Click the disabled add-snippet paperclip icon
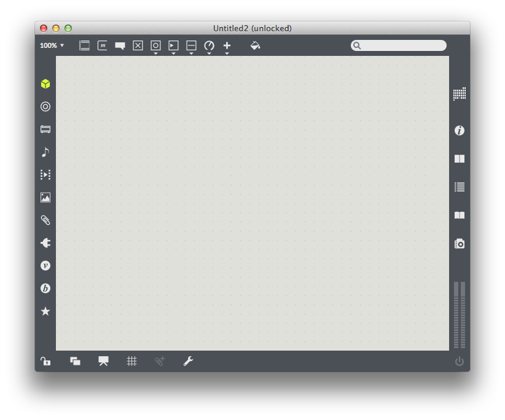The height and width of the screenshot is (420, 505). pyautogui.click(x=160, y=361)
